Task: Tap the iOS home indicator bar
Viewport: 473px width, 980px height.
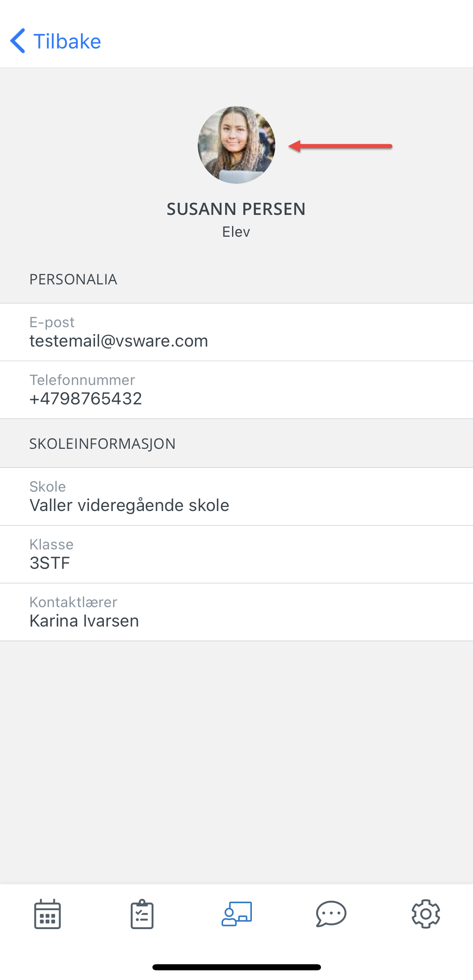Action: [236, 967]
